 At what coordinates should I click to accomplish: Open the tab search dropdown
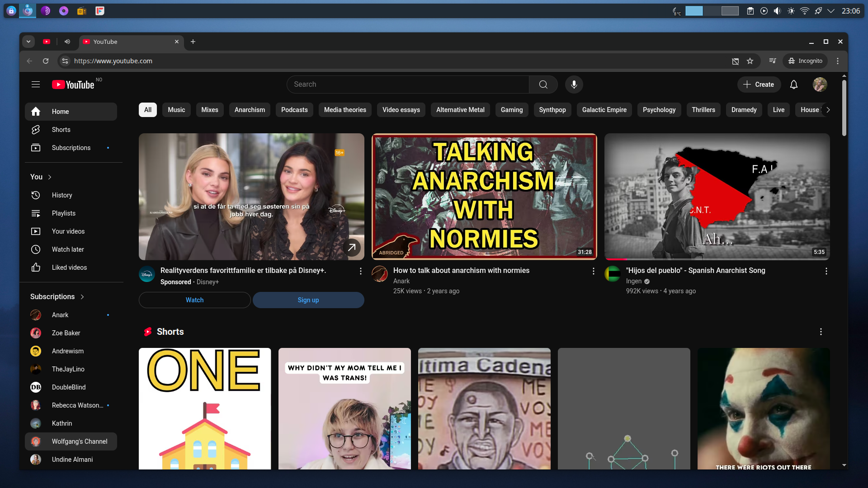click(28, 42)
